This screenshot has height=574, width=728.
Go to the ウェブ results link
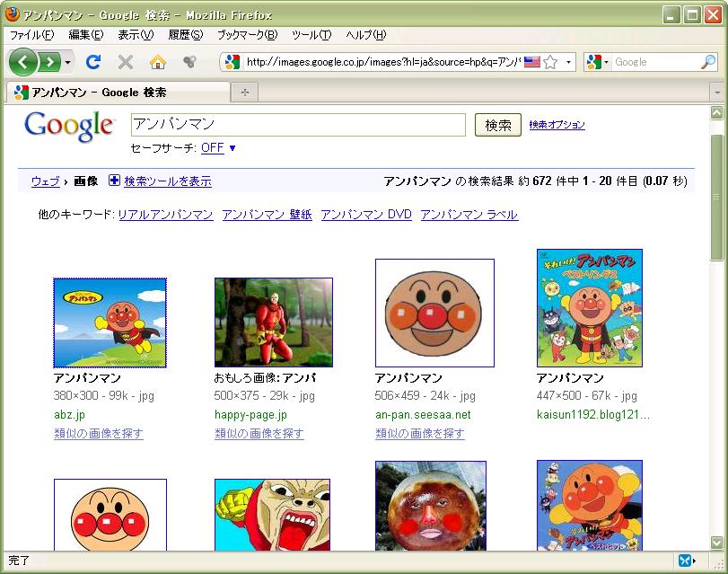46,181
